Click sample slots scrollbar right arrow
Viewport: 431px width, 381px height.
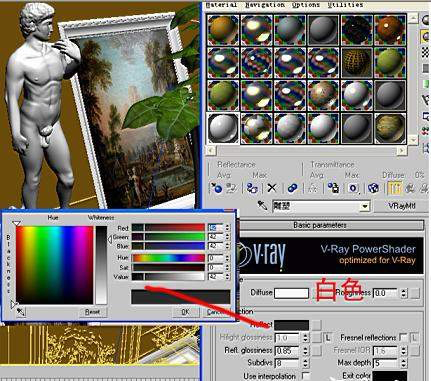[402, 151]
